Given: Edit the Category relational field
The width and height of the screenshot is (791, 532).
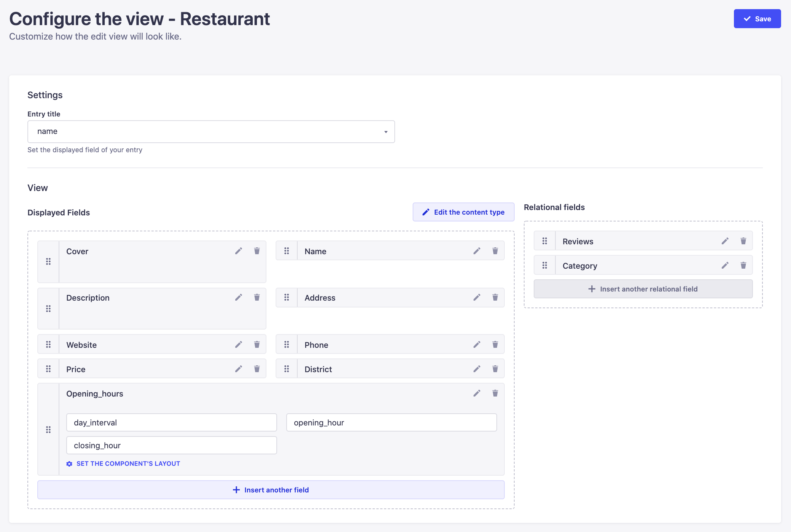Looking at the screenshot, I should 725,265.
